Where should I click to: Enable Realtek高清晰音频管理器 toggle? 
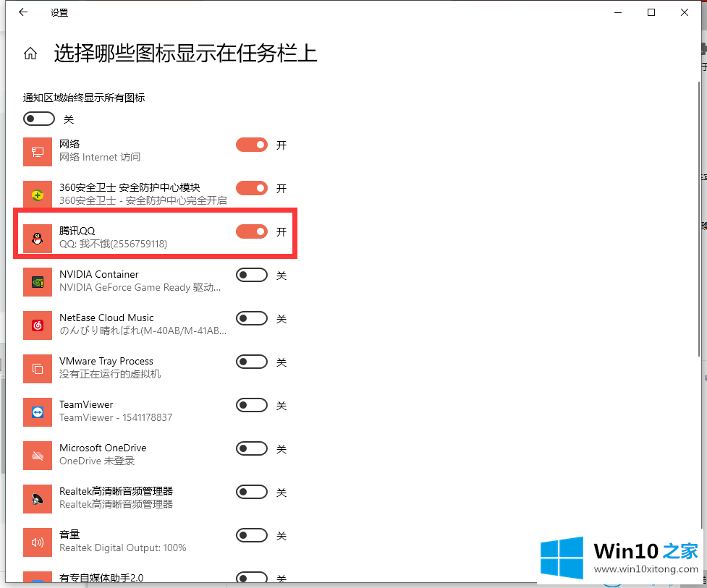click(252, 492)
